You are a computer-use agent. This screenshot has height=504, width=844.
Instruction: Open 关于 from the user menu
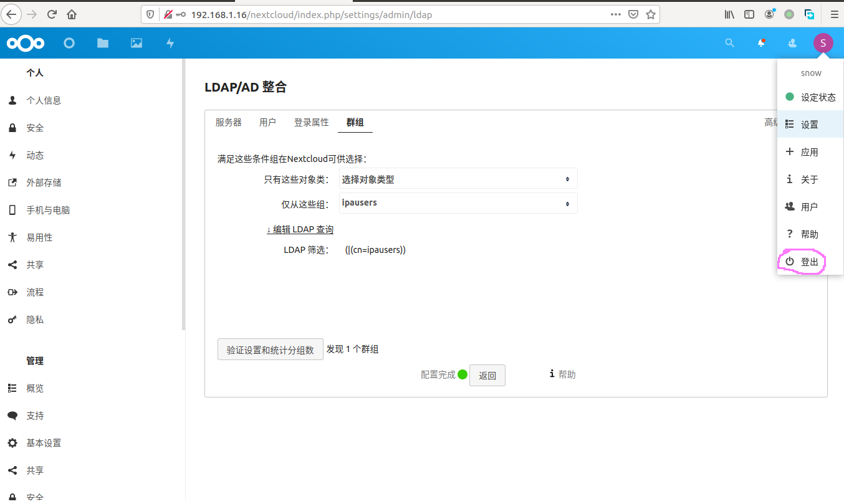[x=810, y=179]
